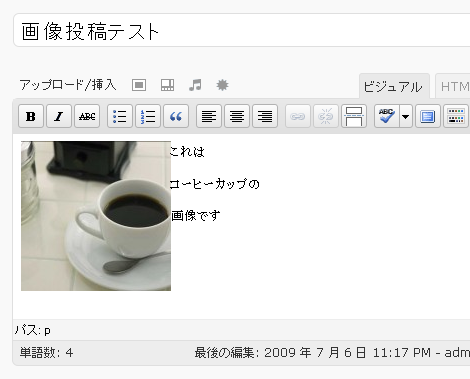Click the unlink broken chain icon
This screenshot has height=379, width=470.
click(326, 116)
